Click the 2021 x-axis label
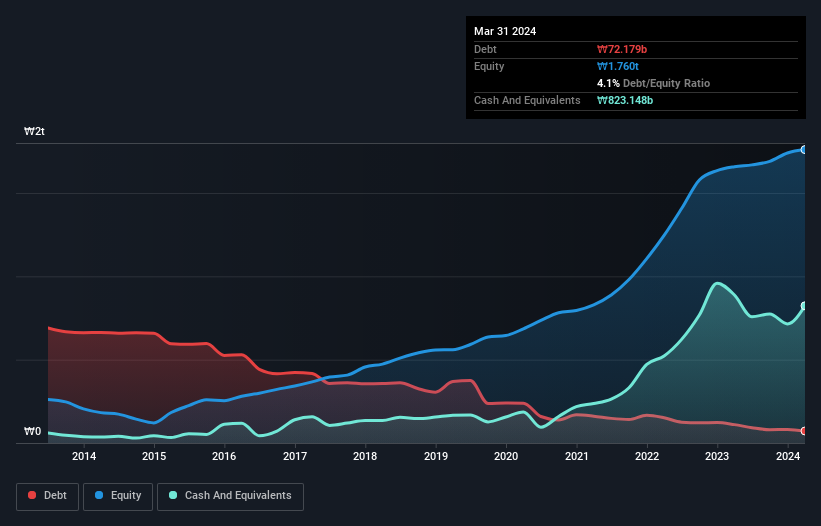This screenshot has height=526, width=821. [x=576, y=456]
